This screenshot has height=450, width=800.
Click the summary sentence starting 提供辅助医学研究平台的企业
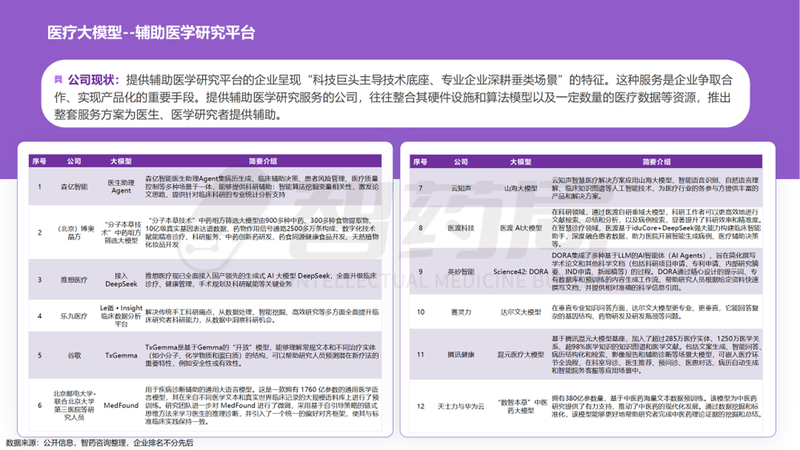[x=393, y=97]
